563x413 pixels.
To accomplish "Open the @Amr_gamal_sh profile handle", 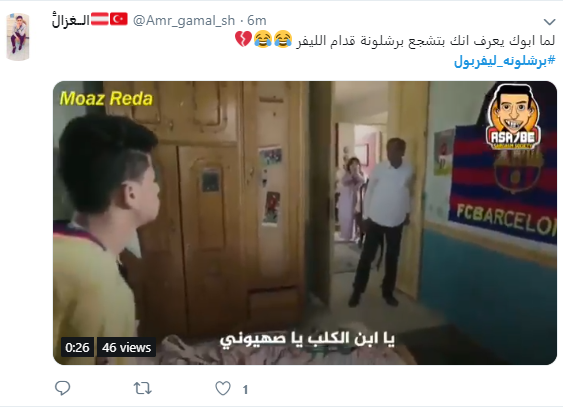I will tap(184, 20).
